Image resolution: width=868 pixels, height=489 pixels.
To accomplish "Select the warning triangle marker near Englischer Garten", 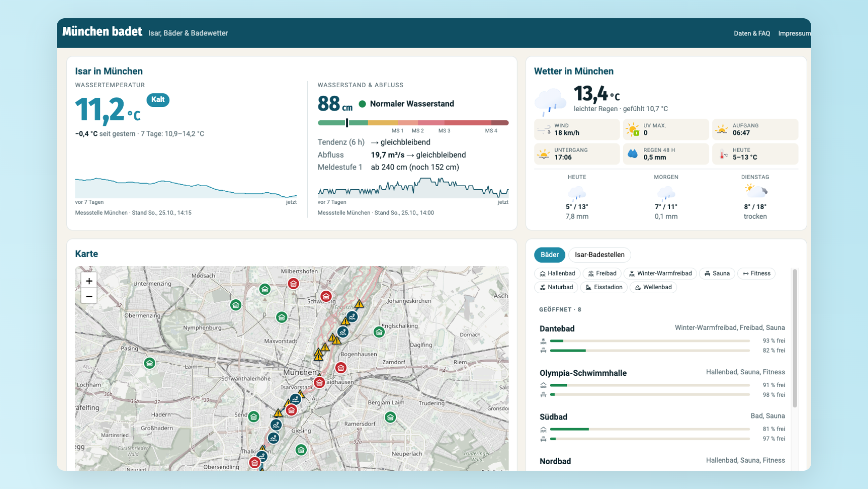I will pyautogui.click(x=359, y=304).
